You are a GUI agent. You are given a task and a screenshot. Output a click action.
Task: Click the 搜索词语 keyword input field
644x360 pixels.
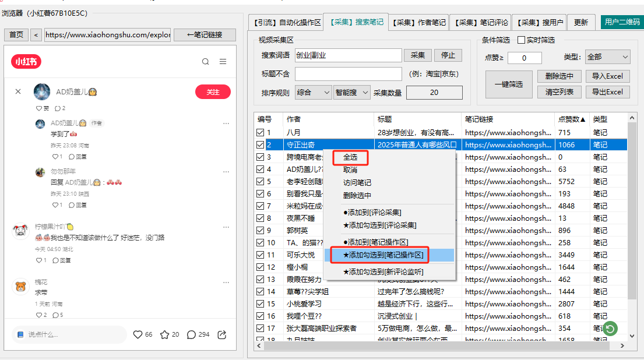point(348,55)
